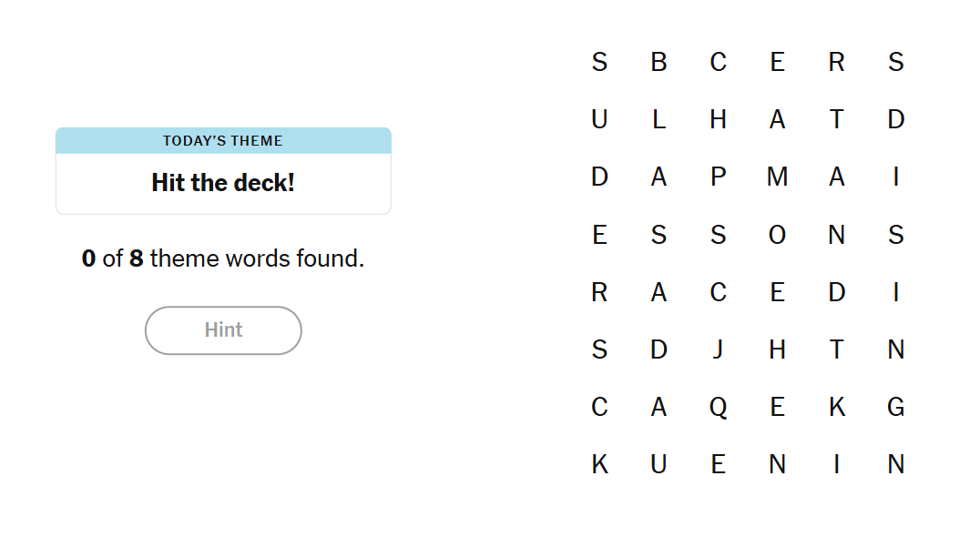Select the letter H in the second row
Screen dimensions: 980x557
[718, 119]
